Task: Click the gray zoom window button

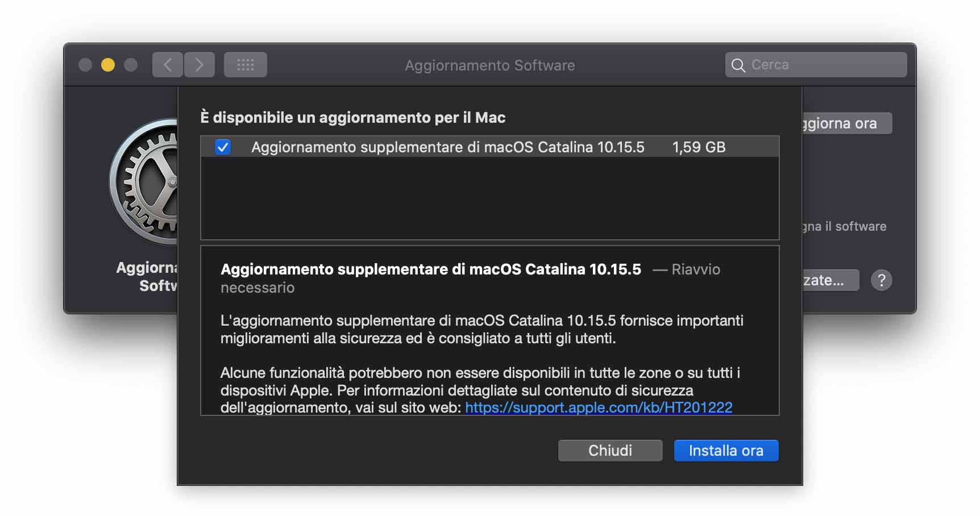Action: 131,65
